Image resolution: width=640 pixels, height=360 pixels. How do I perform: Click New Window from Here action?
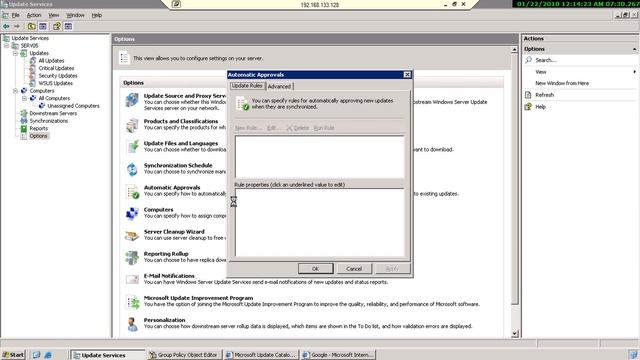point(562,83)
